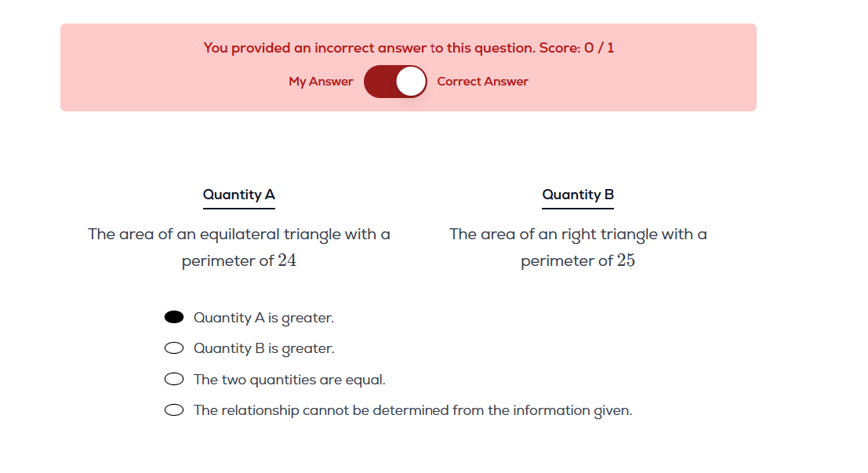Click the "Quantity B is greater." option text
The height and width of the screenshot is (473, 868).
[x=263, y=348]
